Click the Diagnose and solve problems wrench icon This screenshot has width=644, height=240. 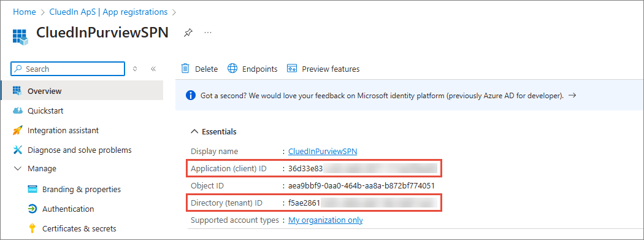point(17,150)
